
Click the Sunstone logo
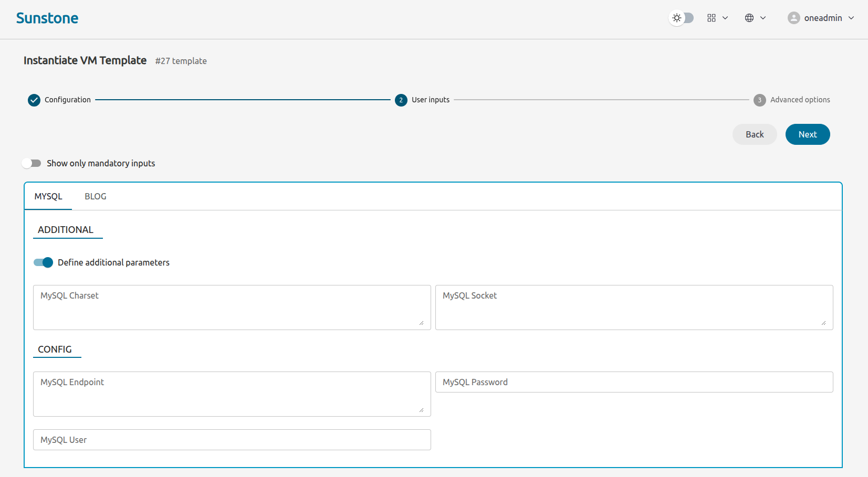[x=47, y=17]
